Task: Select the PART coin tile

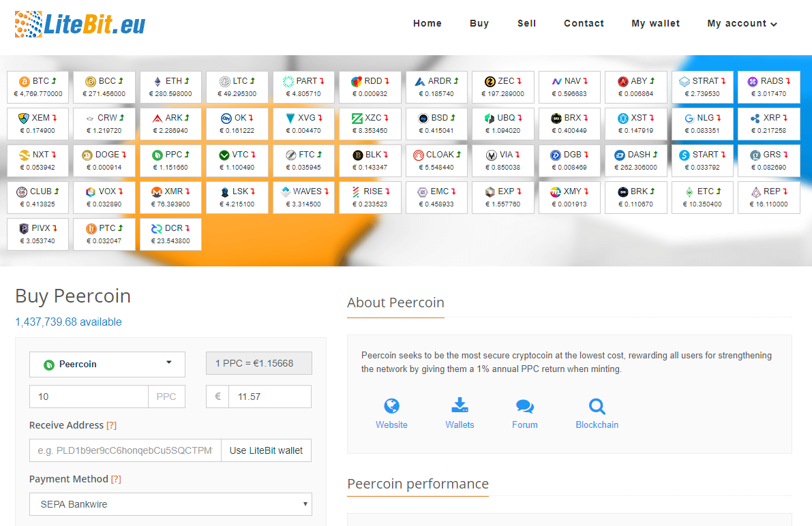Action: click(303, 87)
